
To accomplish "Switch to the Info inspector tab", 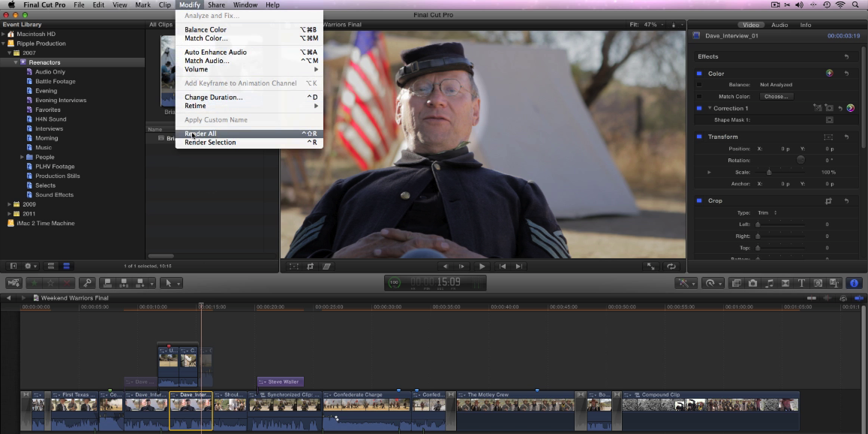I will coord(806,25).
